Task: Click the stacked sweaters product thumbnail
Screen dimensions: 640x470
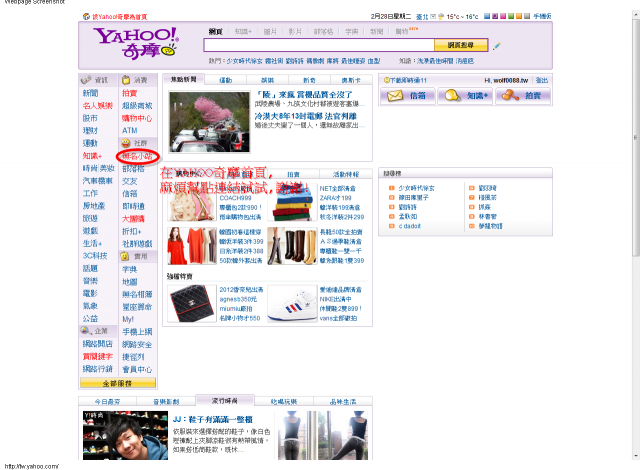Action: pos(292,203)
